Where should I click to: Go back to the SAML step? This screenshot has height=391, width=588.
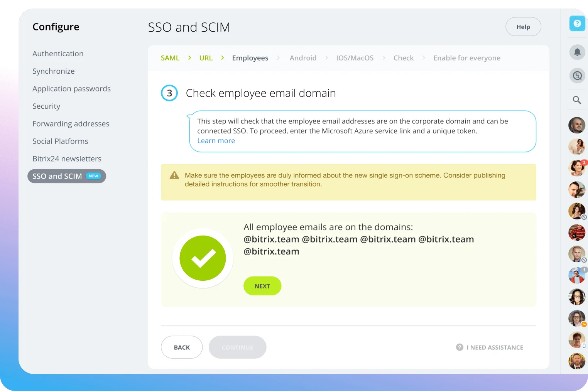tap(170, 58)
